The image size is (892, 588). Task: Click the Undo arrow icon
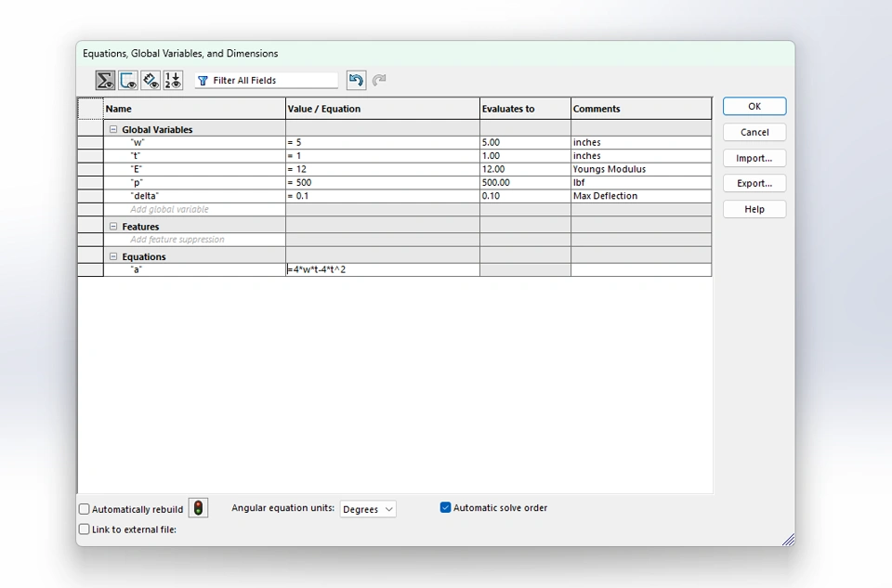click(x=356, y=81)
